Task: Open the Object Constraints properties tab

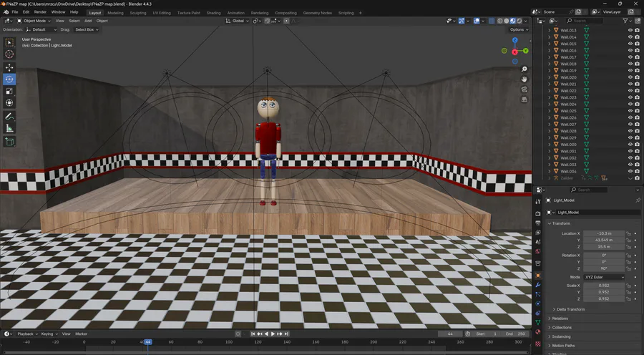Action: coord(538,313)
